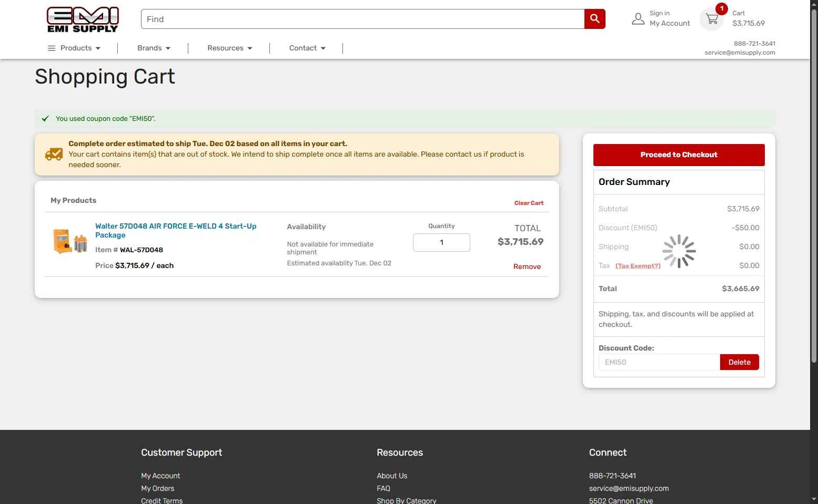Expand the Products dropdown menu
818x504 pixels.
[x=80, y=48]
